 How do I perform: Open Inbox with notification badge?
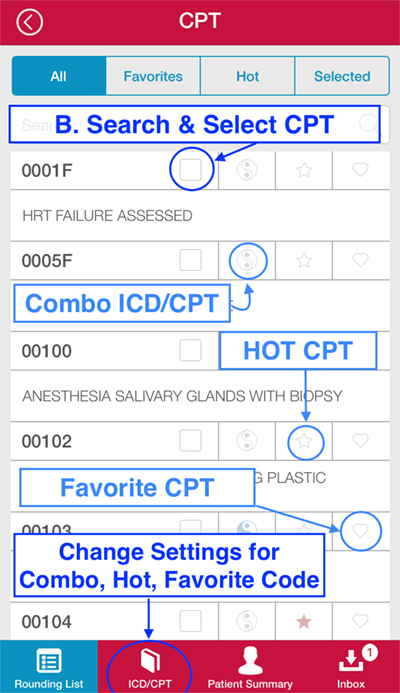click(x=352, y=666)
